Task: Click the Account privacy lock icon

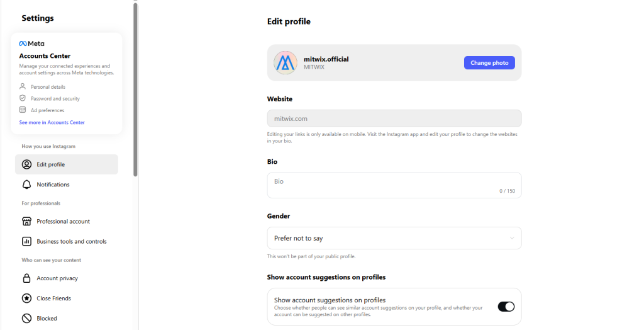Action: pos(26,278)
